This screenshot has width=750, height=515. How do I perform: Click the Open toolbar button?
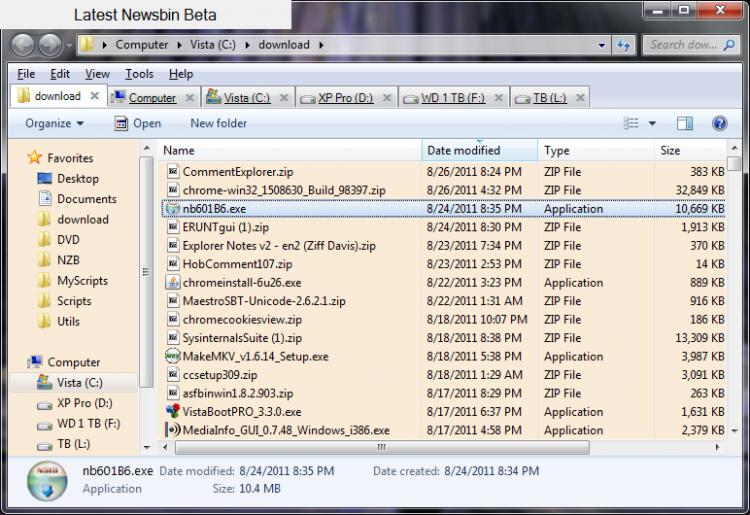click(x=137, y=124)
